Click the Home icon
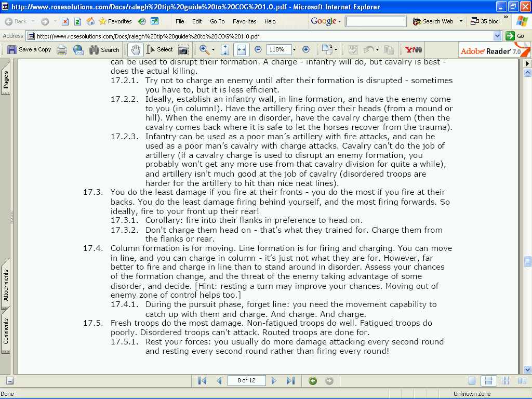Screen dimensions: 532x399 (x=90, y=21)
